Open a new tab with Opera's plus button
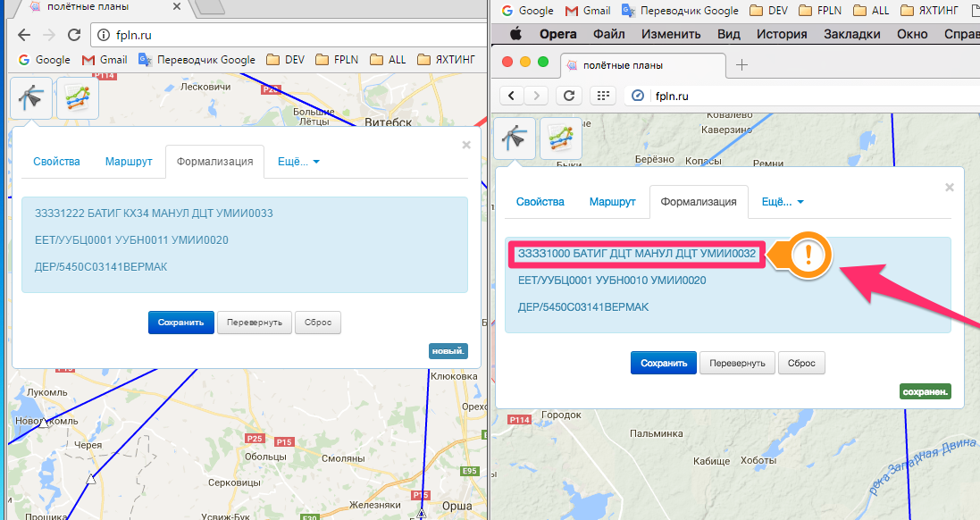Image resolution: width=980 pixels, height=520 pixels. [741, 65]
